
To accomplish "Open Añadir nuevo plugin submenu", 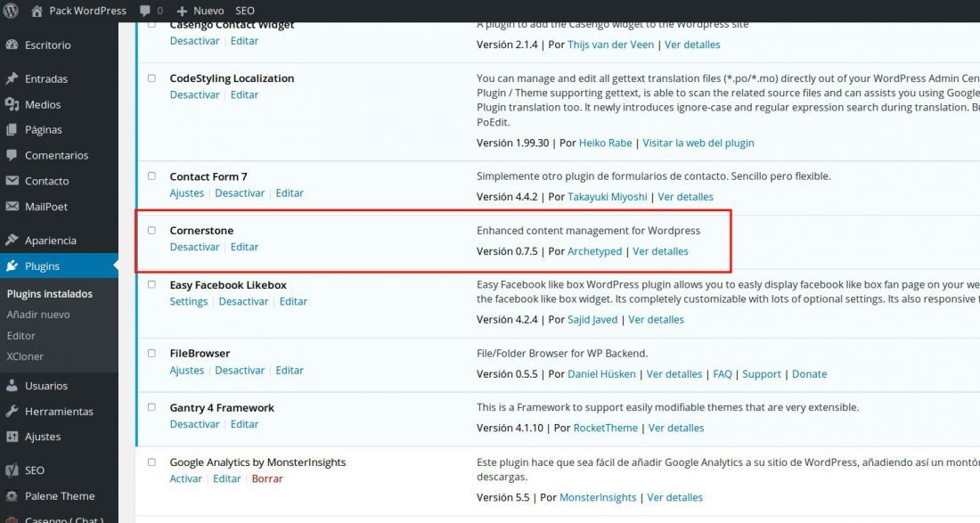I will click(38, 315).
